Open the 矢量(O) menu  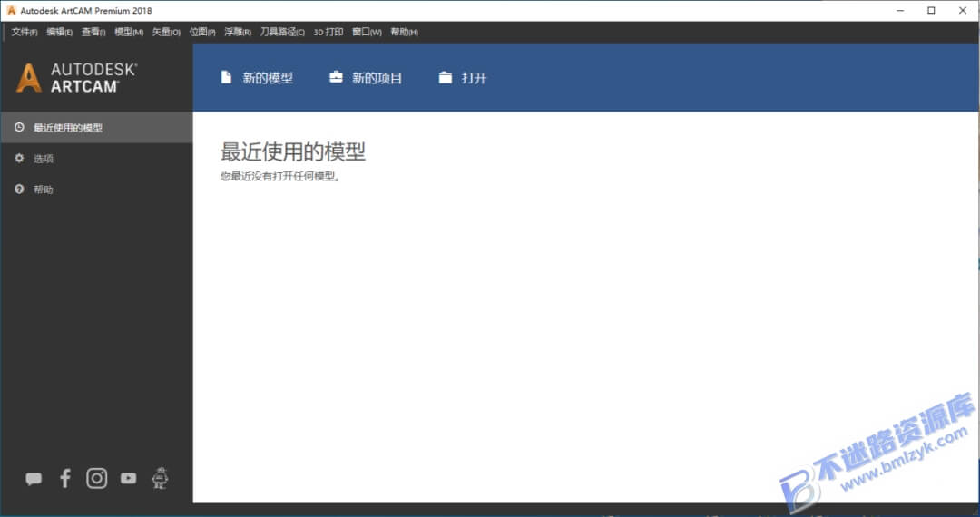(166, 32)
